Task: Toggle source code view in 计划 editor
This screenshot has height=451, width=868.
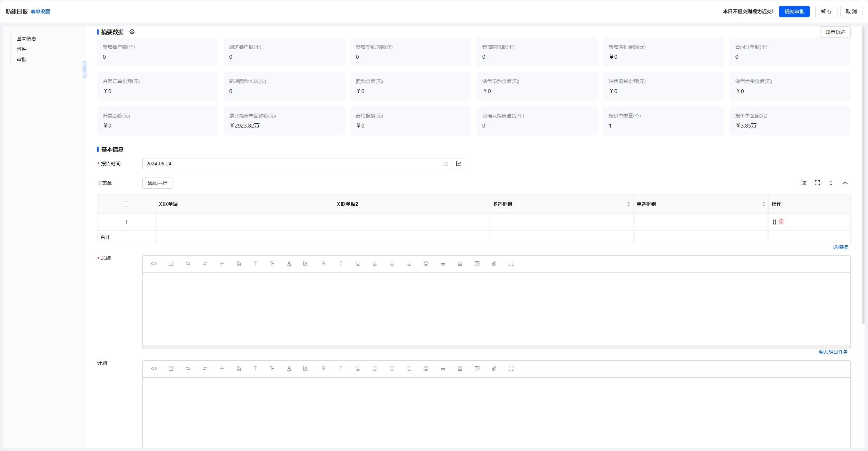Action: (154, 369)
